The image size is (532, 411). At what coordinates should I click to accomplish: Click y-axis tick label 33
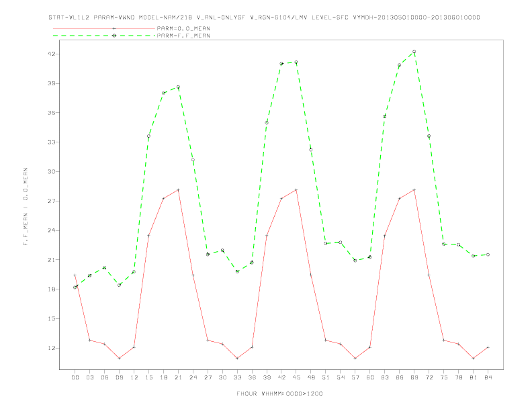(x=51, y=142)
